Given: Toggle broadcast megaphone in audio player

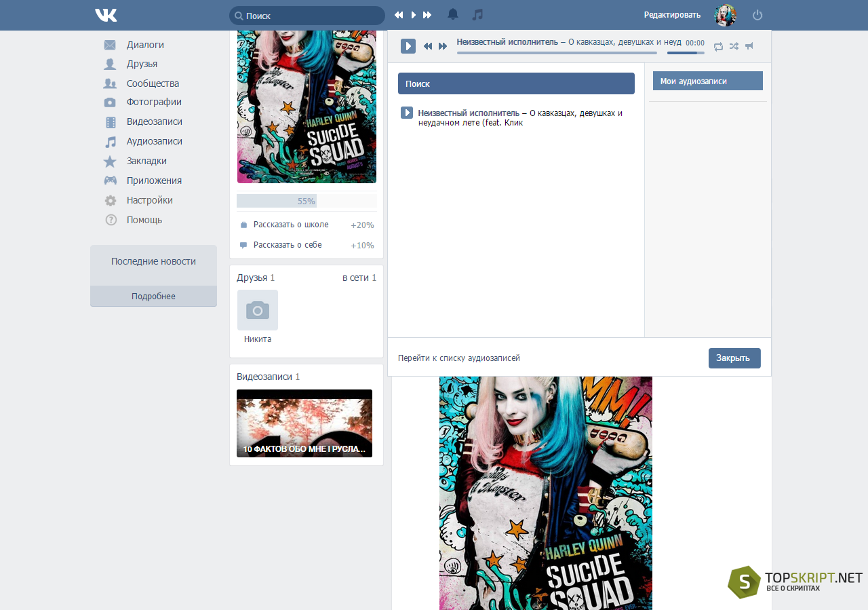Looking at the screenshot, I should (x=749, y=46).
